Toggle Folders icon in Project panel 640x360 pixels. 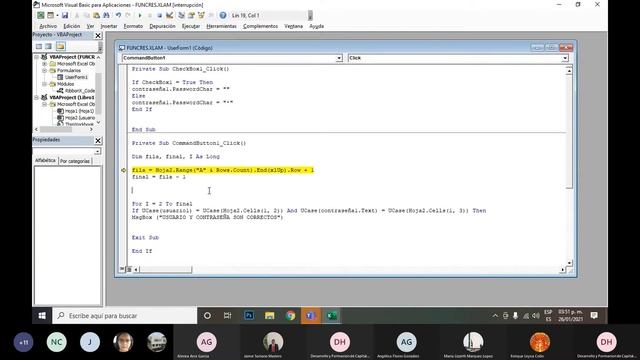[x=60, y=46]
